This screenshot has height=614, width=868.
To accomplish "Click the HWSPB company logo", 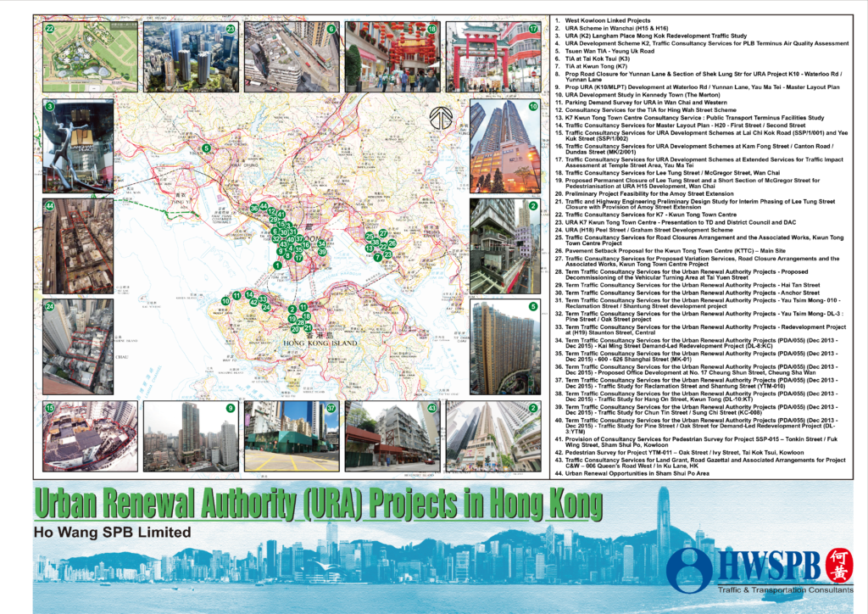I will tap(759, 571).
